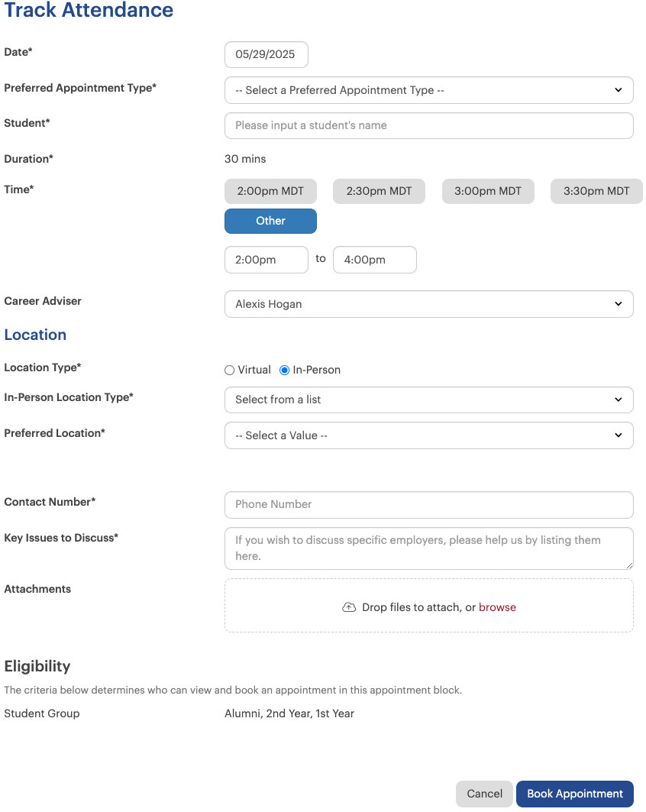
Task: Choose the 2:00pm MDT time slot
Action: click(270, 191)
